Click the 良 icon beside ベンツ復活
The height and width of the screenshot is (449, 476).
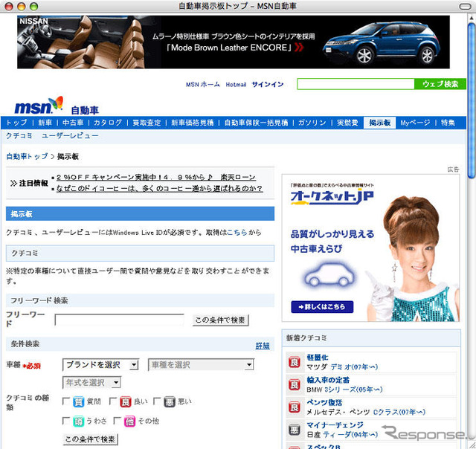point(295,407)
